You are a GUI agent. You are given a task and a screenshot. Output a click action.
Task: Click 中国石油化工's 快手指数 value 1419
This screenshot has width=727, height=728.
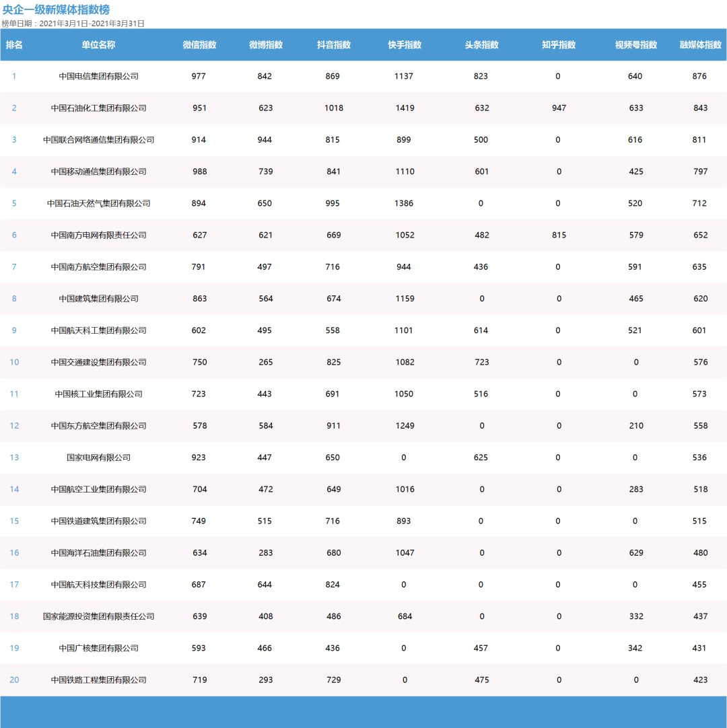pos(405,108)
